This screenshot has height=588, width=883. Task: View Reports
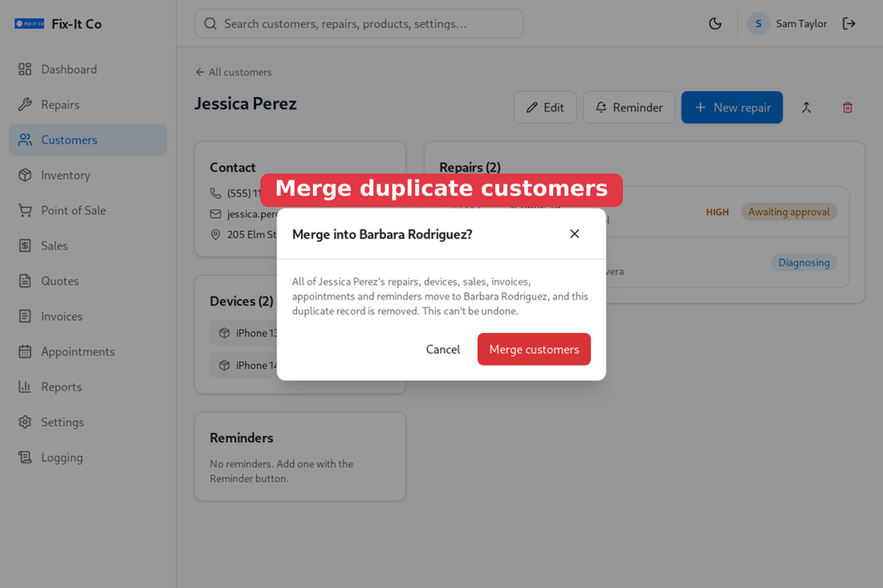point(87,387)
